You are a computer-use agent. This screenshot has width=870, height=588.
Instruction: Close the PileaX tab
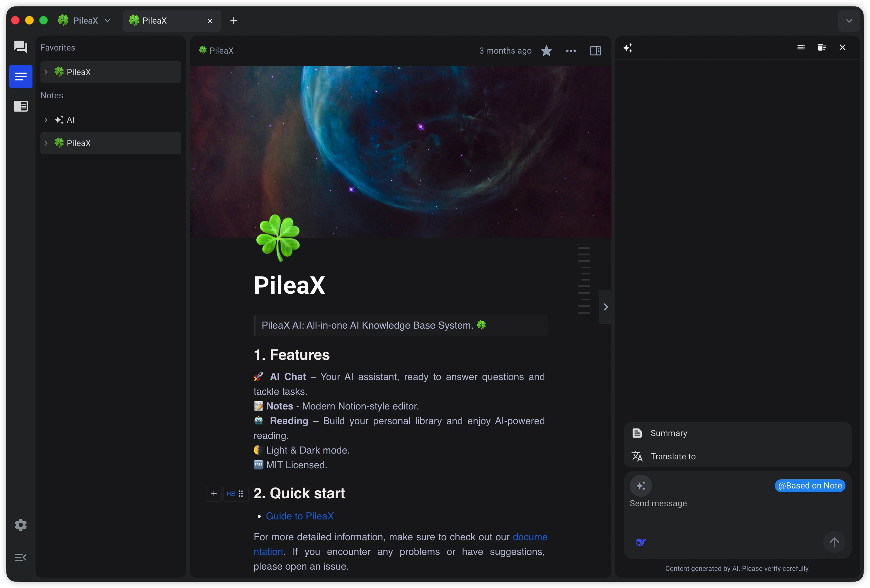210,21
